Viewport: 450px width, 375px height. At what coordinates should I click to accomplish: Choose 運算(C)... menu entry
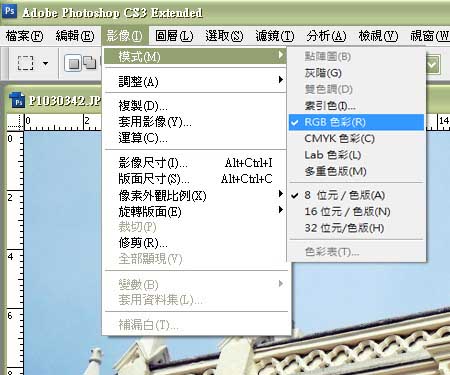coord(195,138)
